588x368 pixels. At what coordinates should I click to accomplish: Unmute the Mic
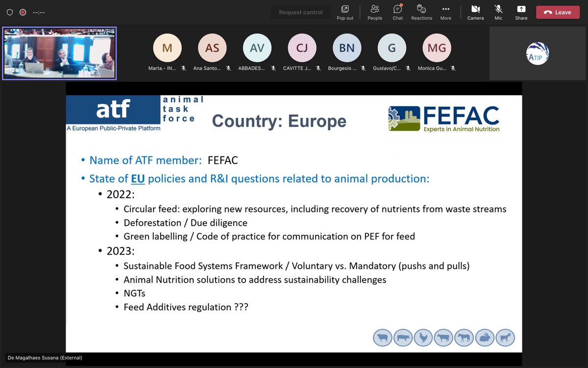(x=498, y=12)
